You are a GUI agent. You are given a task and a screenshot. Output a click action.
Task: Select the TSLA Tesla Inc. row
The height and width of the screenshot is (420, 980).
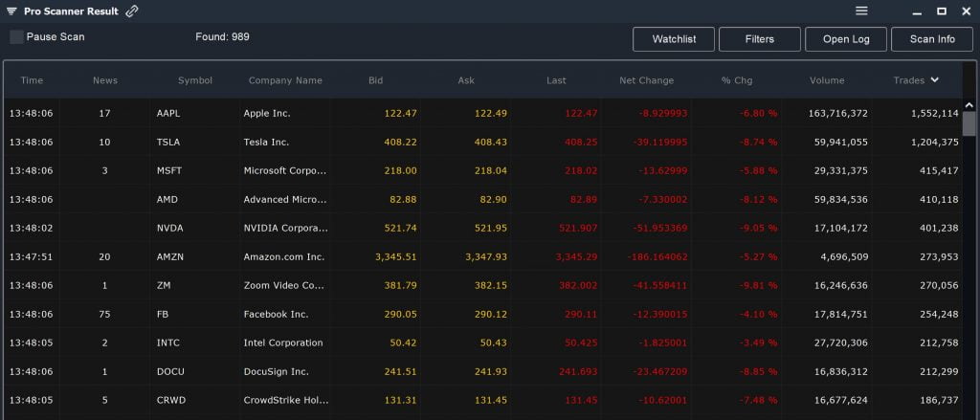[x=482, y=143]
